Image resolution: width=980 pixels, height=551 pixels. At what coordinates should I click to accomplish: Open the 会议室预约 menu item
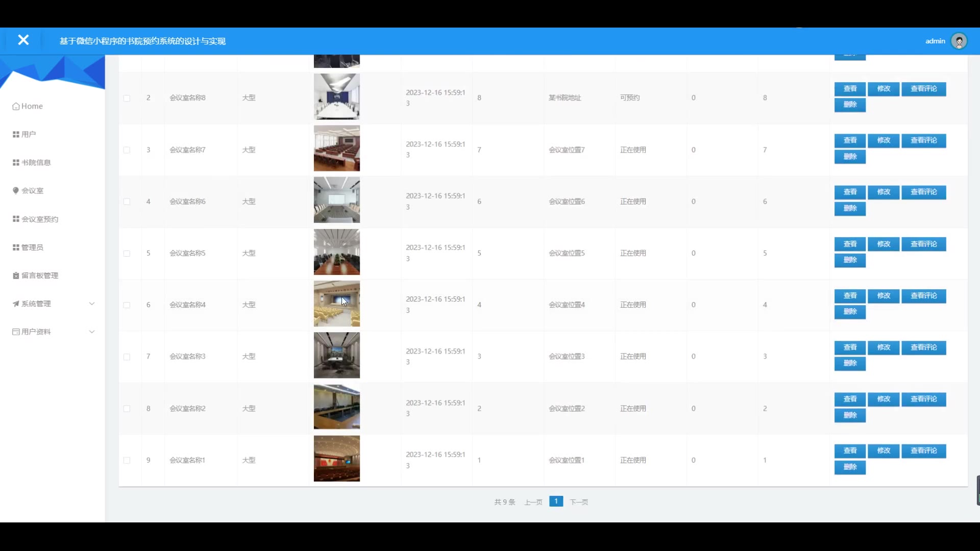point(40,219)
